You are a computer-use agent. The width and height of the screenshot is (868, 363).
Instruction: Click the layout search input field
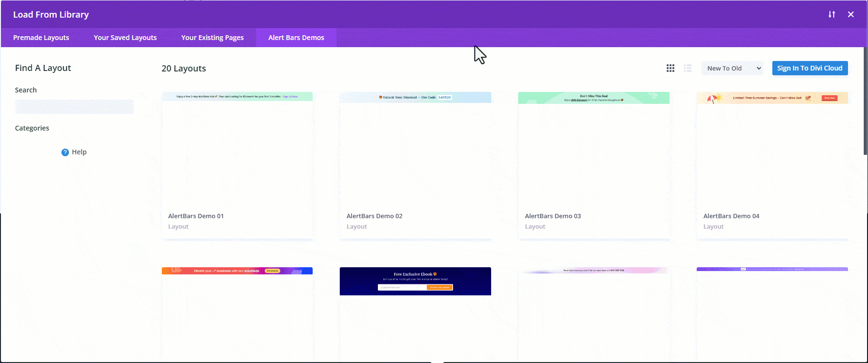pos(74,107)
